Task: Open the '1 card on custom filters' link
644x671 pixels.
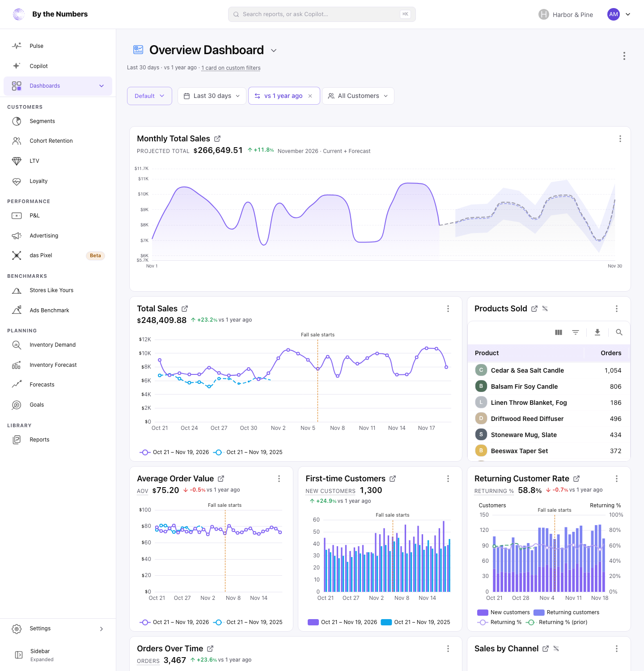Action: coord(231,68)
